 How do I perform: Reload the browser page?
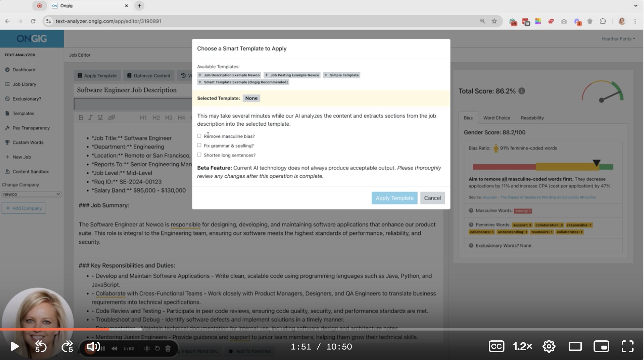coord(33,21)
